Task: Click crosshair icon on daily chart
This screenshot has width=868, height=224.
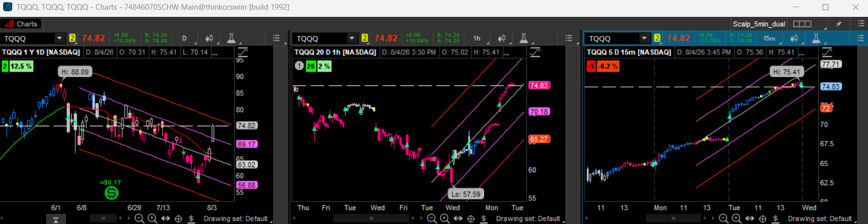Action: coord(178,219)
